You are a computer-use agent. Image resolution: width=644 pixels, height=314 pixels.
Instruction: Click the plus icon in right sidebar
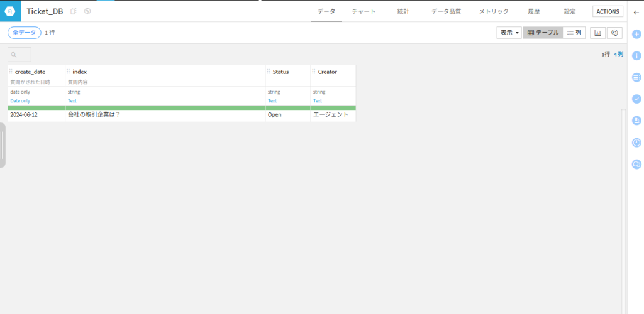point(636,34)
